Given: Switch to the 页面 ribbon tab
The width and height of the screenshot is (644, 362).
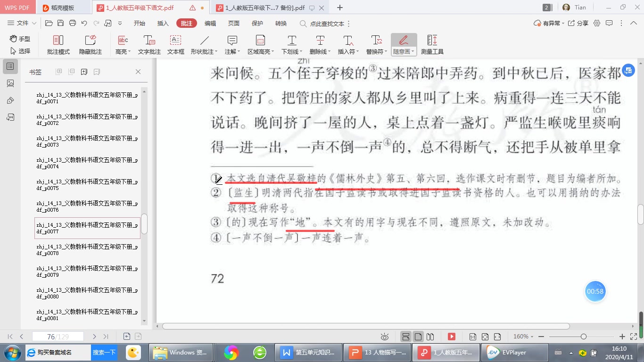Looking at the screenshot, I should point(234,24).
